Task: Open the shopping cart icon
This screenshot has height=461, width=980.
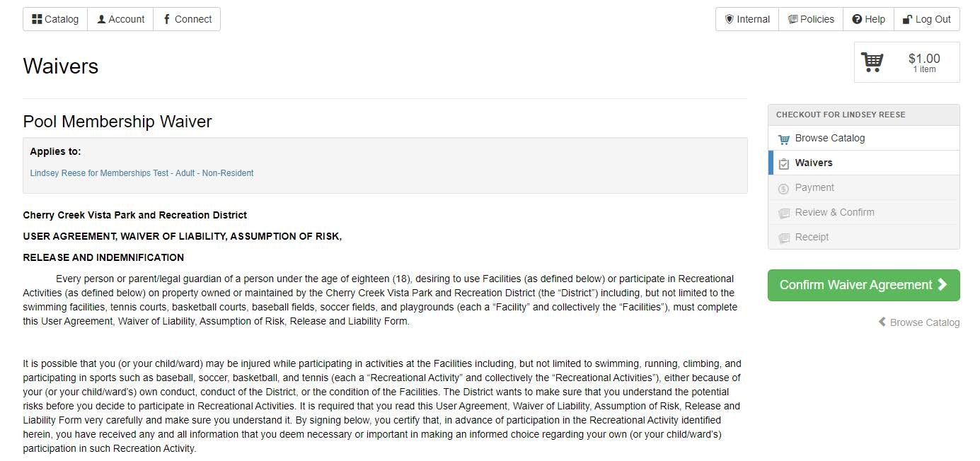Action: tap(872, 62)
